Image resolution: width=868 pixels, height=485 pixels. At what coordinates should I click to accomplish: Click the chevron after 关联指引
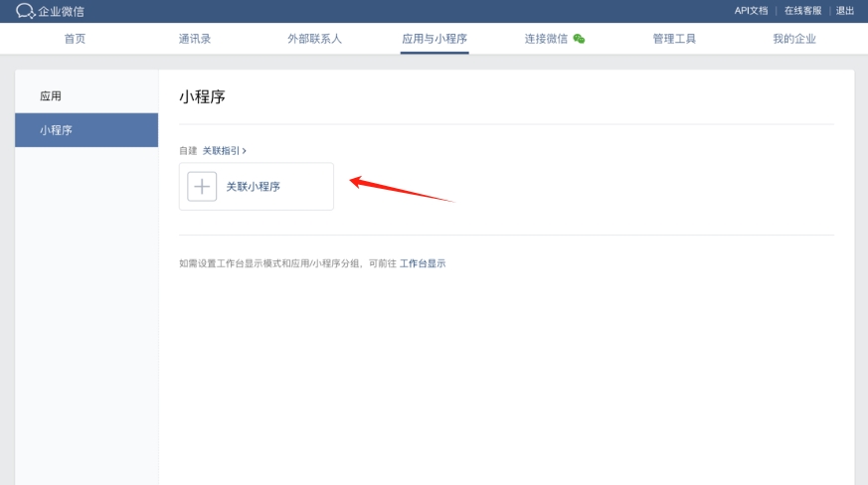pos(245,151)
